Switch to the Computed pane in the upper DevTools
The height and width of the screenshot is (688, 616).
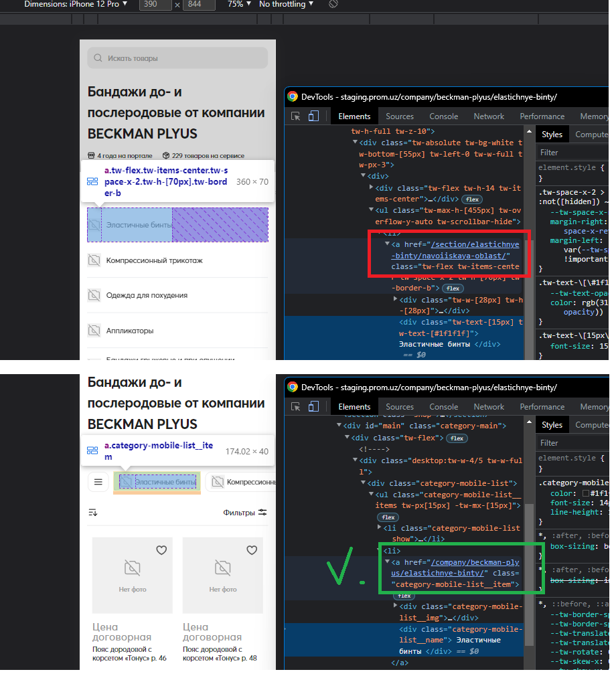(x=591, y=135)
